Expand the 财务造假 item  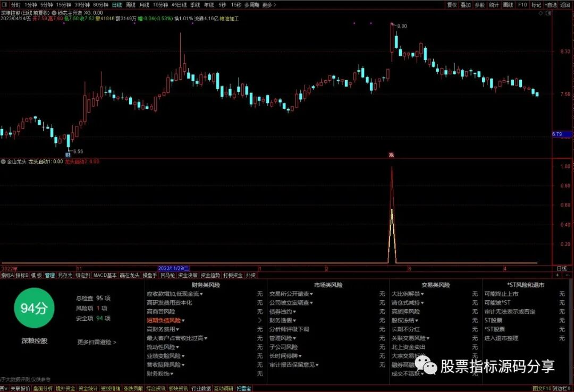[283, 321]
